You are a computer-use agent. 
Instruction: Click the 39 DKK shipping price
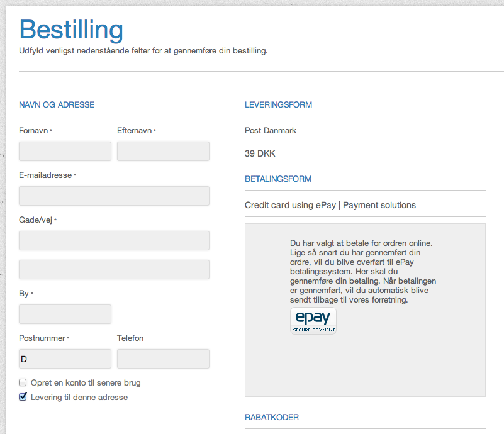click(x=260, y=153)
